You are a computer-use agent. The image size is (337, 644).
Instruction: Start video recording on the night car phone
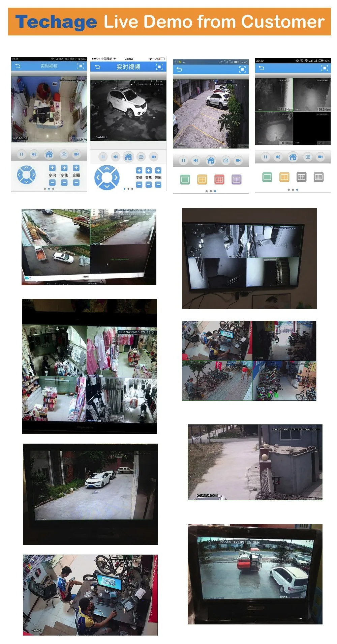pyautogui.click(x=154, y=157)
